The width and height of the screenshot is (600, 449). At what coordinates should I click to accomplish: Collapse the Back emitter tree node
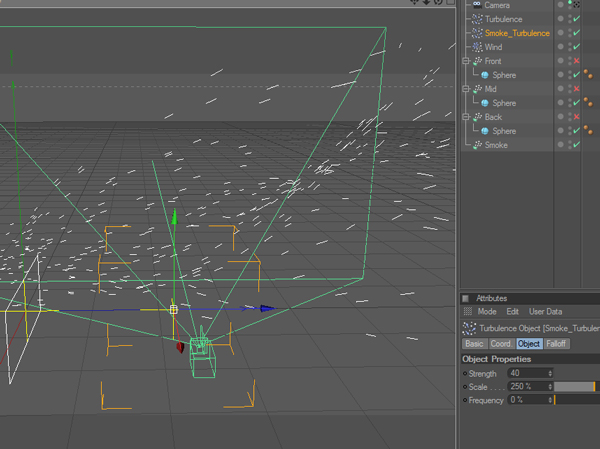466,117
